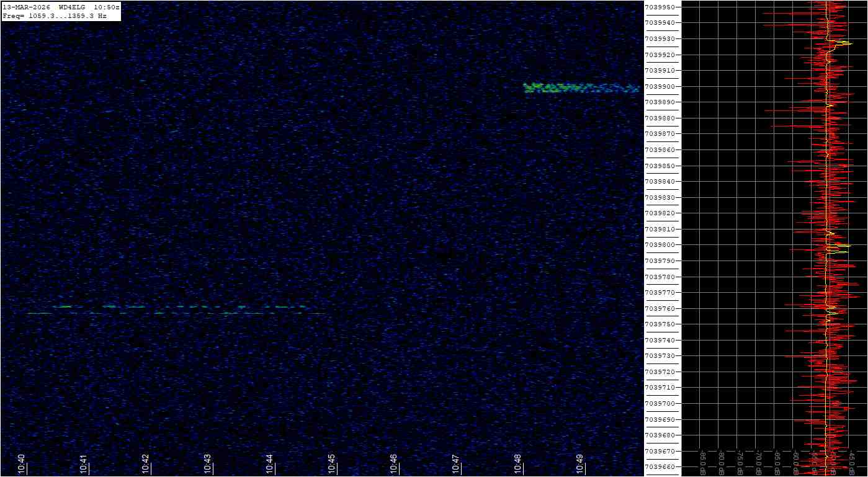Click frequency label 7039670

pyautogui.click(x=660, y=452)
